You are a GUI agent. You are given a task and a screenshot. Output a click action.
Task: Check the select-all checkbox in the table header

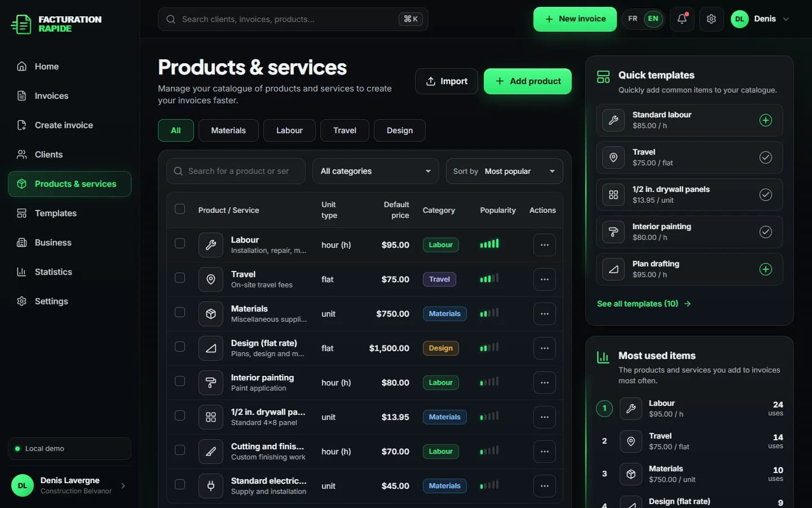pos(180,209)
